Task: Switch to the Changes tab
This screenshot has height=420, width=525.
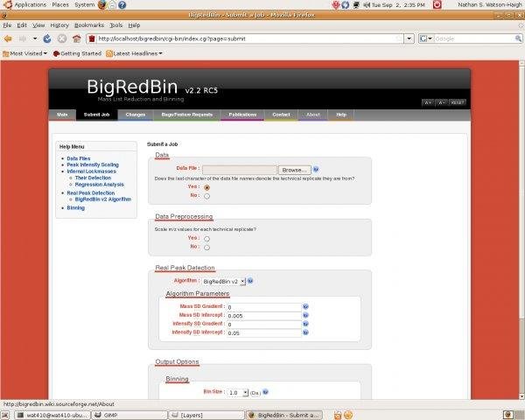Action: [136, 115]
